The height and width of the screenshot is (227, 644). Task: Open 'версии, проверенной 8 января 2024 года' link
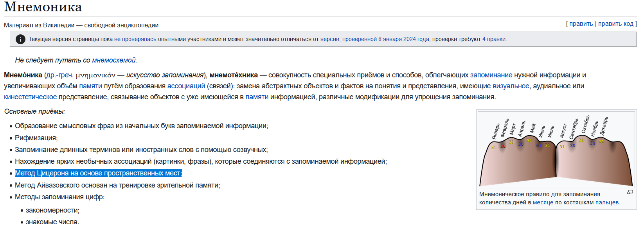[374, 39]
